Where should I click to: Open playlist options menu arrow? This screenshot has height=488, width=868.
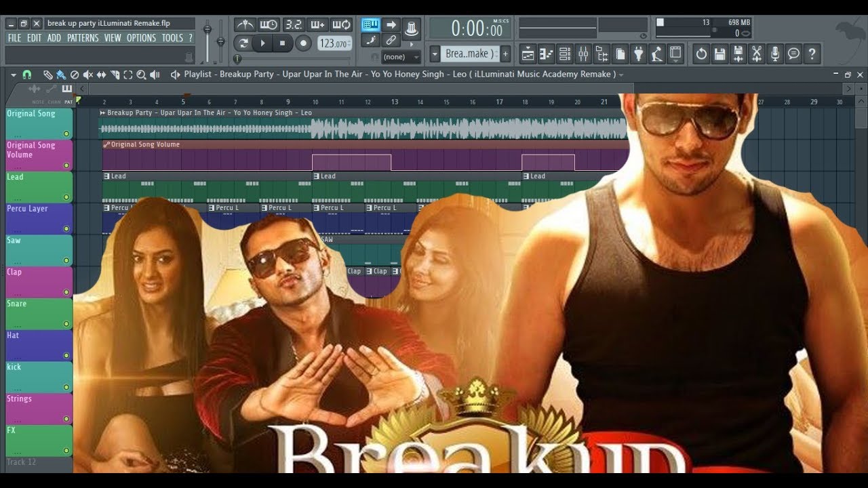pos(14,75)
